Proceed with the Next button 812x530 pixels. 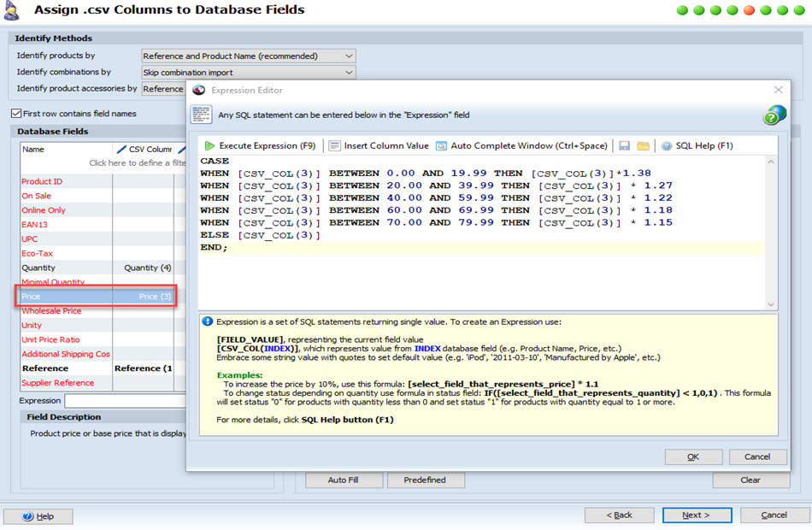697,515
